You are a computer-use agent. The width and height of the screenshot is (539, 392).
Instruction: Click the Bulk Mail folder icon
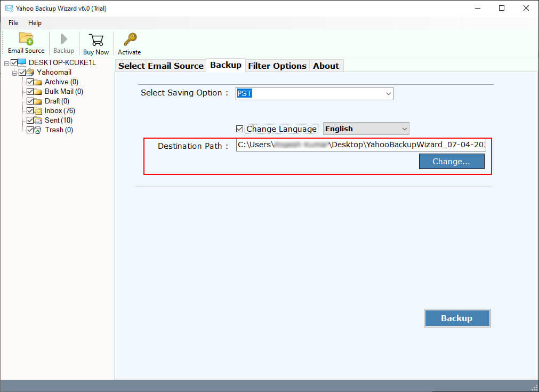coord(38,92)
